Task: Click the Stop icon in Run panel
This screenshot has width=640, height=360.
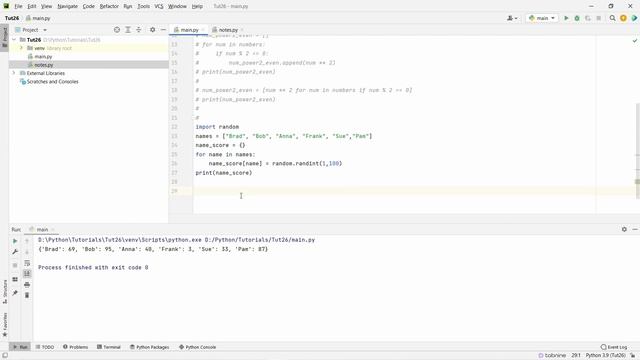Action: tap(15, 265)
